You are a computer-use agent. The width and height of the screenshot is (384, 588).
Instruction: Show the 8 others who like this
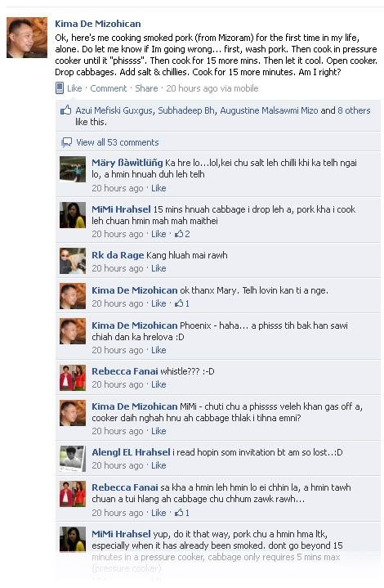[354, 110]
